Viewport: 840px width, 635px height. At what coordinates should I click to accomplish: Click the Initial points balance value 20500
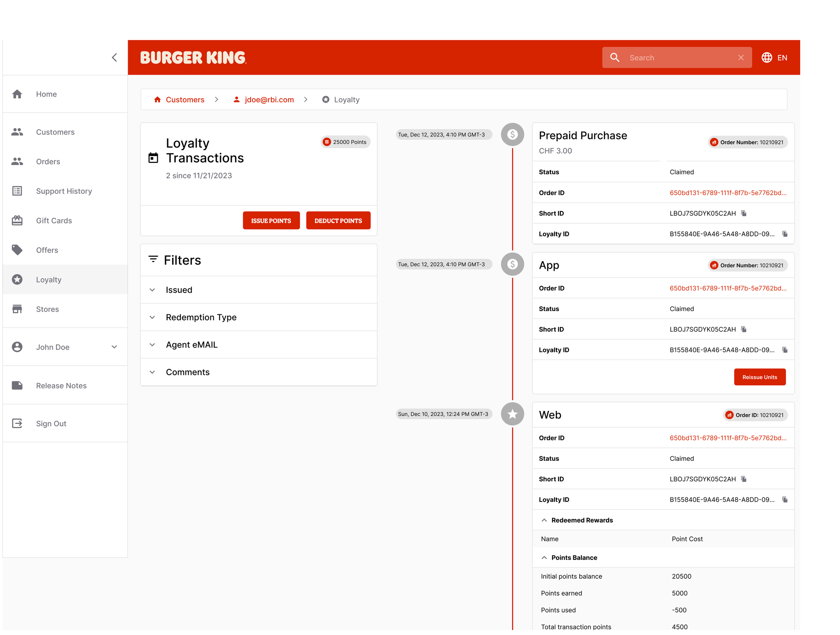681,576
